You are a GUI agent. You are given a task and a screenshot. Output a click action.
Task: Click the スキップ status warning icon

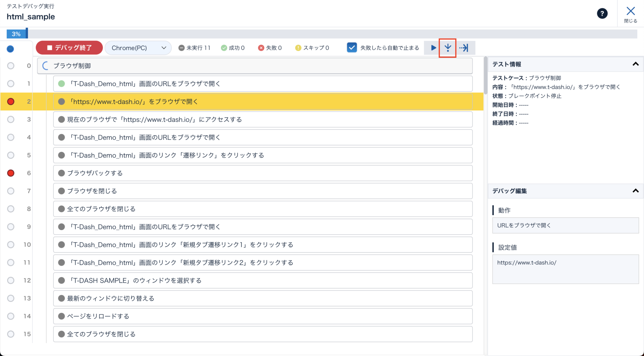(298, 48)
